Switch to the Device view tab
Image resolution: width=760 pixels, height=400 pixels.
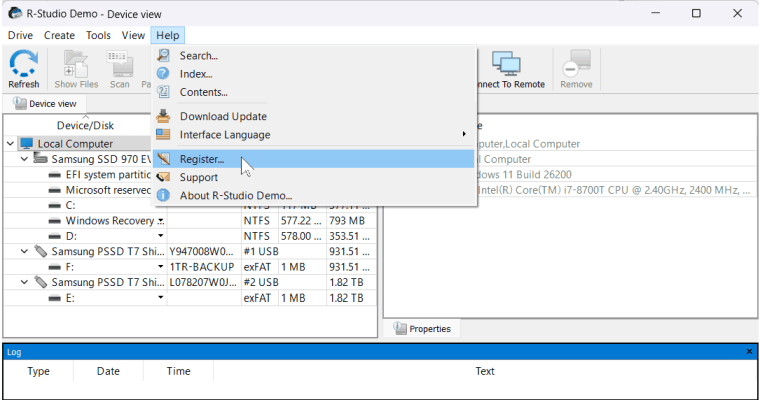(45, 103)
